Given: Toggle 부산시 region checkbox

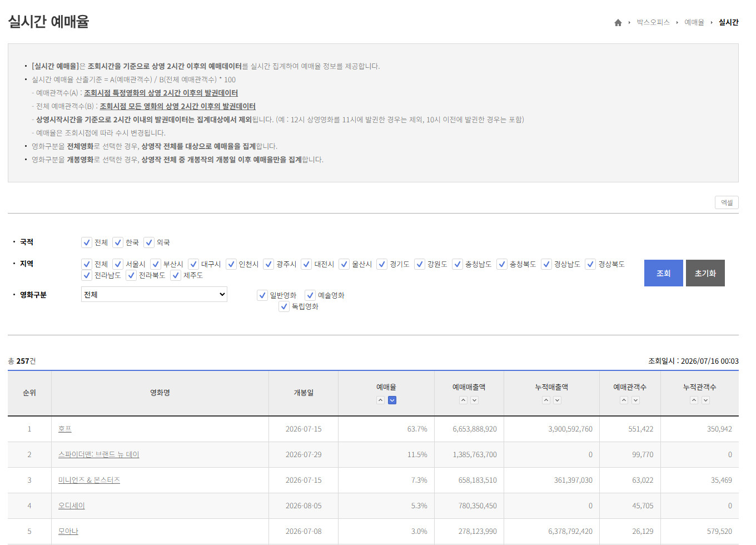Looking at the screenshot, I should [x=156, y=264].
